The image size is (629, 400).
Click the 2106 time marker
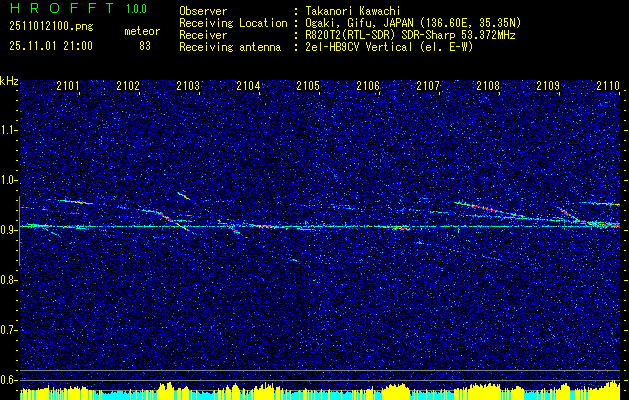(368, 85)
